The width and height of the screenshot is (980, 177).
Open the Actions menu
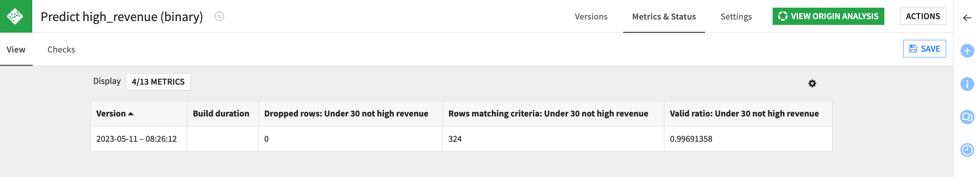pyautogui.click(x=922, y=16)
